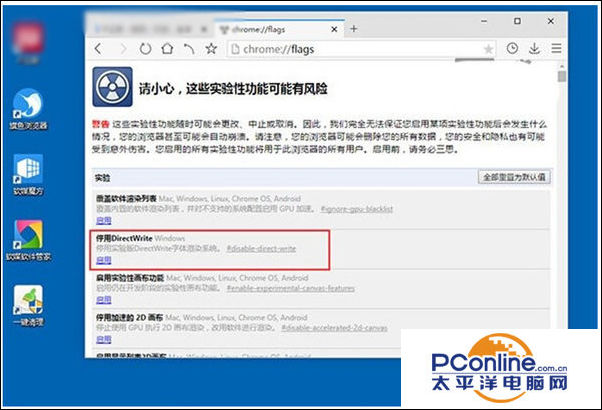
Task: Open a new tab with plus button
Action: (x=354, y=29)
